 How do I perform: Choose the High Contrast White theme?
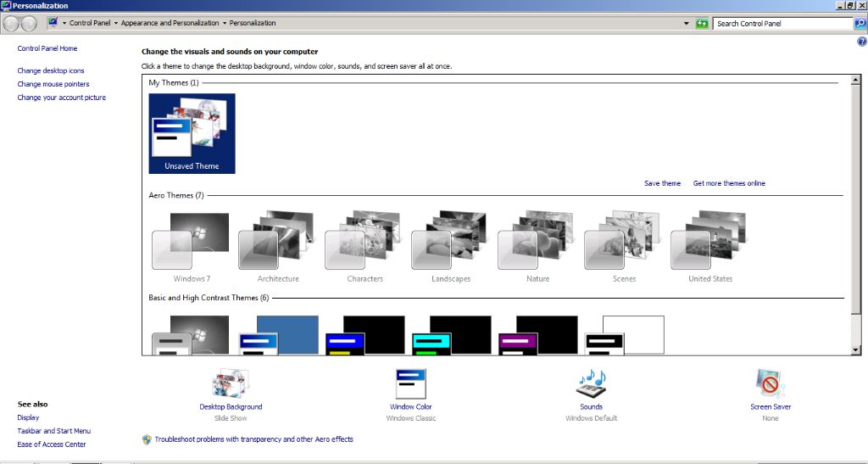point(625,335)
